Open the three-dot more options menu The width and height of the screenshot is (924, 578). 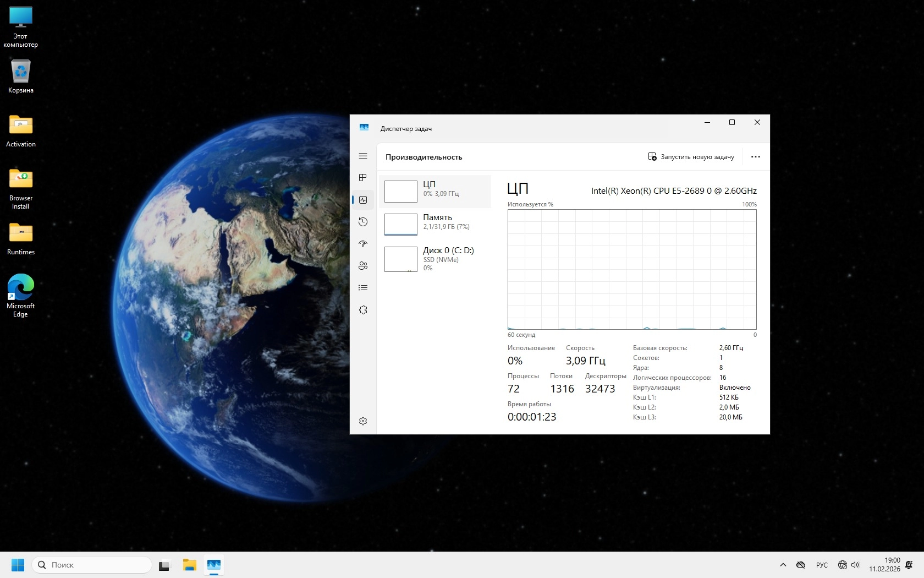[756, 157]
